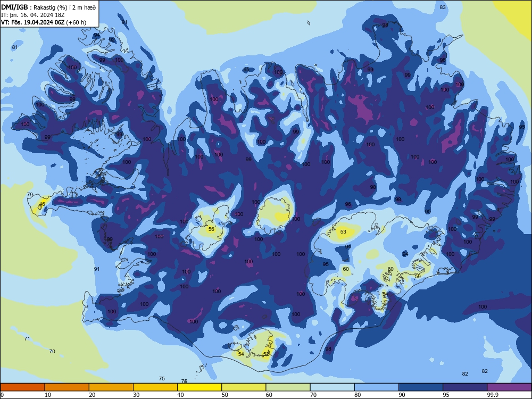Click the 96 value north of Vatnajökull
Viewport: 532px width, 399px height.
pyautogui.click(x=348, y=204)
